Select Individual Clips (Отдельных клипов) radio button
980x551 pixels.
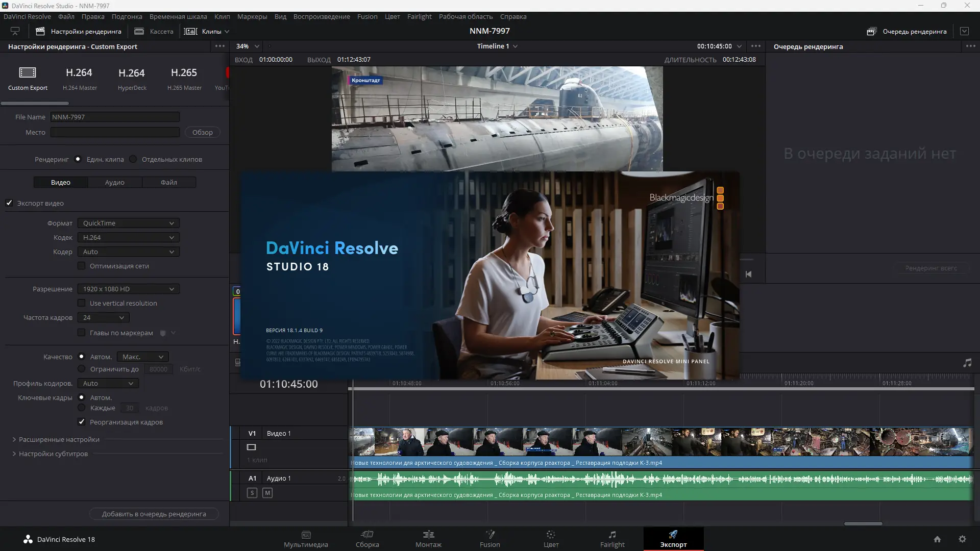[x=133, y=159]
